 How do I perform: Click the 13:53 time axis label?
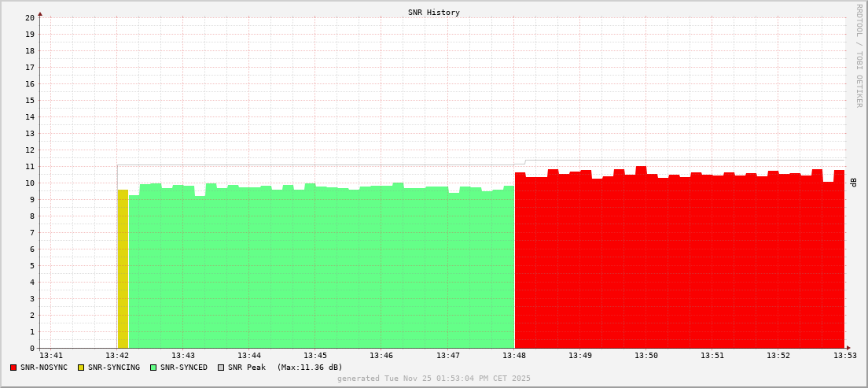click(x=845, y=357)
